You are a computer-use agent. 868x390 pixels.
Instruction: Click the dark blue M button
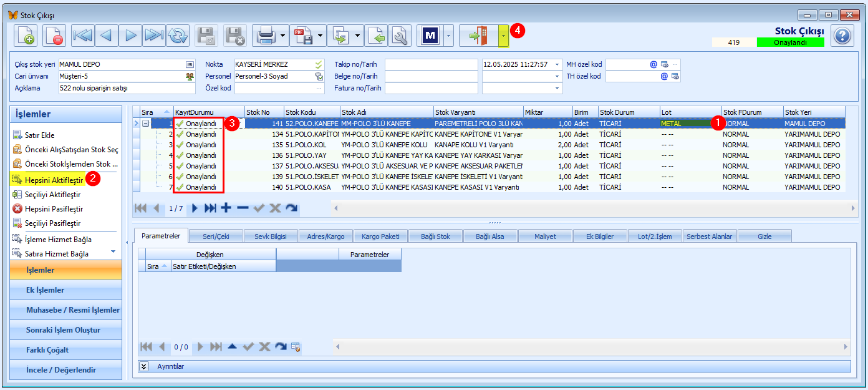430,36
